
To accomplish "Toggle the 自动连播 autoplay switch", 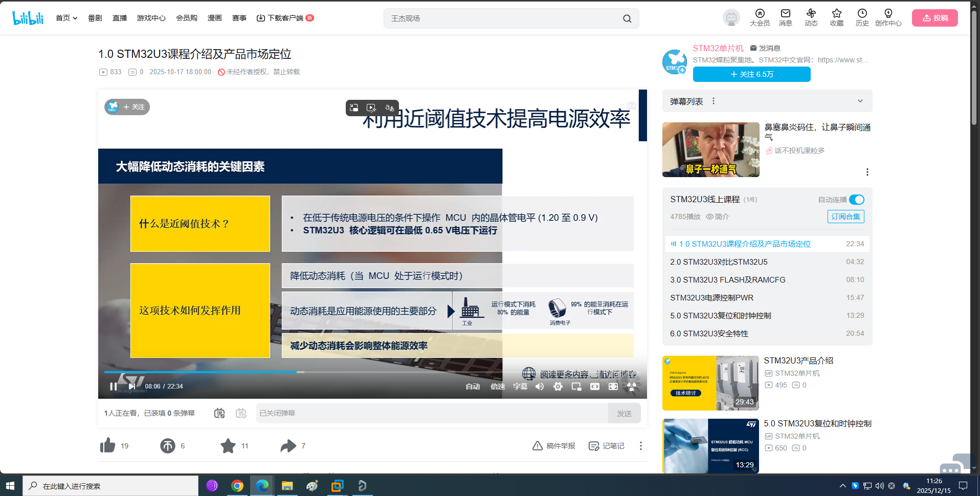I will [x=857, y=200].
